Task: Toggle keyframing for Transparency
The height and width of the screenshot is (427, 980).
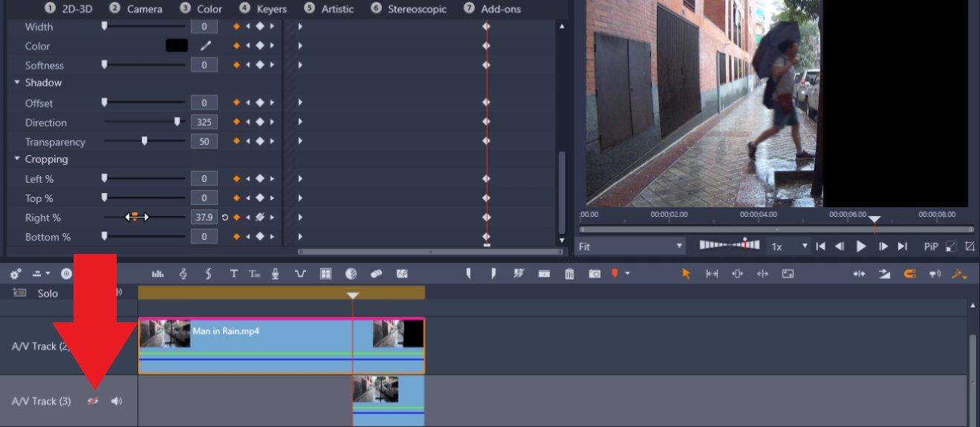Action: pyautogui.click(x=236, y=141)
